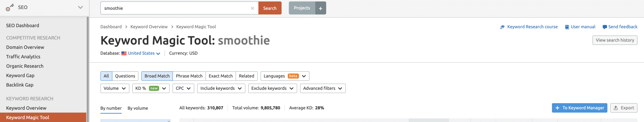Click the To Keyword Manager button
Screen dimensions: 644x122
click(580, 108)
